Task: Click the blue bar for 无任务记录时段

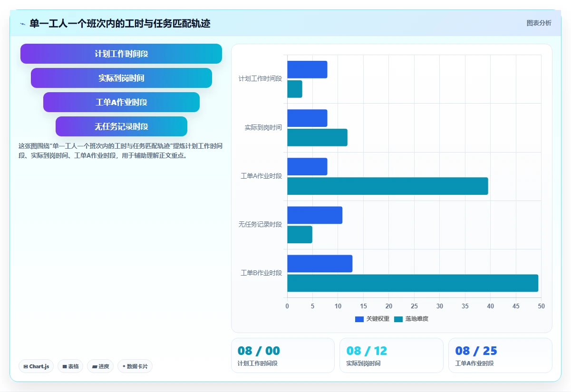Action: [315, 215]
